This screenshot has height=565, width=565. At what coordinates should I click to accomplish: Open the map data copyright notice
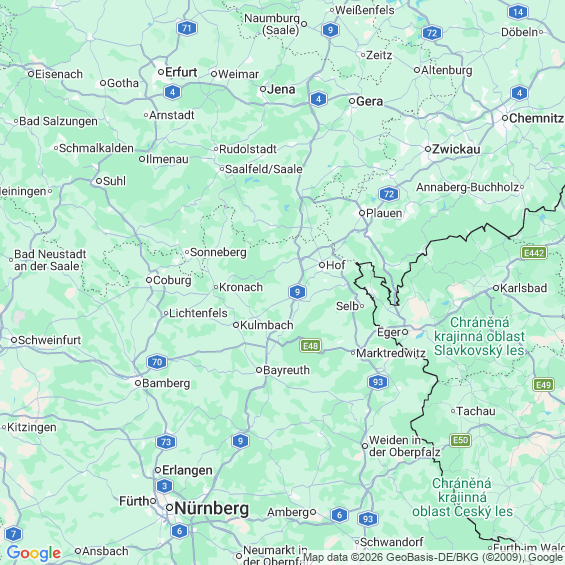click(x=433, y=558)
